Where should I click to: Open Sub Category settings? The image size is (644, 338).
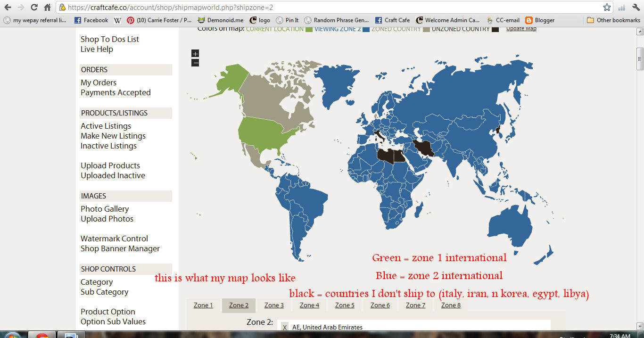(x=104, y=292)
